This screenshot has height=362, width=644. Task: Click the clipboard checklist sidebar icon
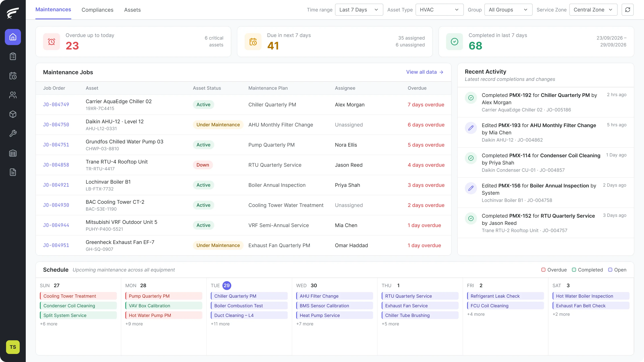[x=13, y=57]
